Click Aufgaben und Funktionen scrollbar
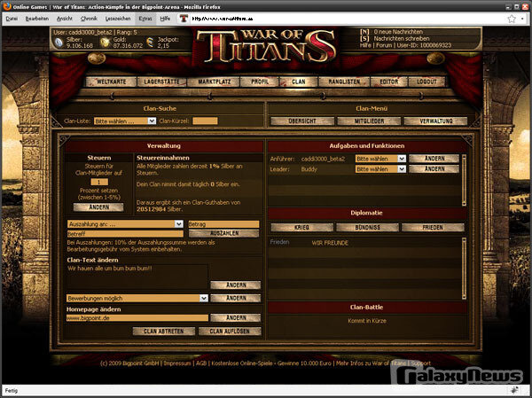 [464, 180]
